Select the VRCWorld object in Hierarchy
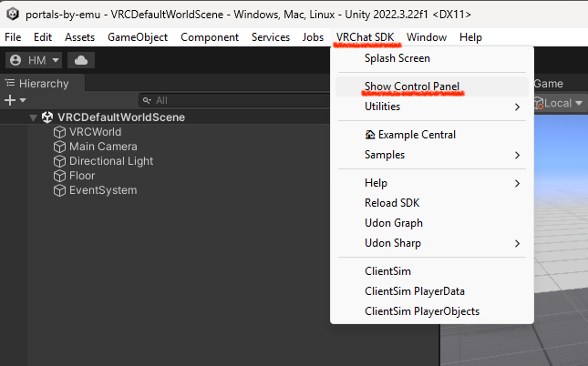This screenshot has width=588, height=366. coord(95,132)
